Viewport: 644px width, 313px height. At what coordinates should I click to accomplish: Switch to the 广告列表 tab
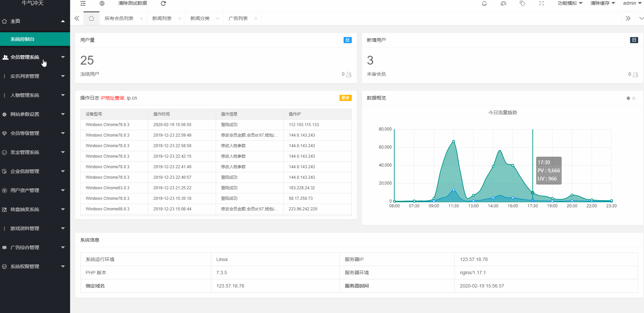coord(238,18)
